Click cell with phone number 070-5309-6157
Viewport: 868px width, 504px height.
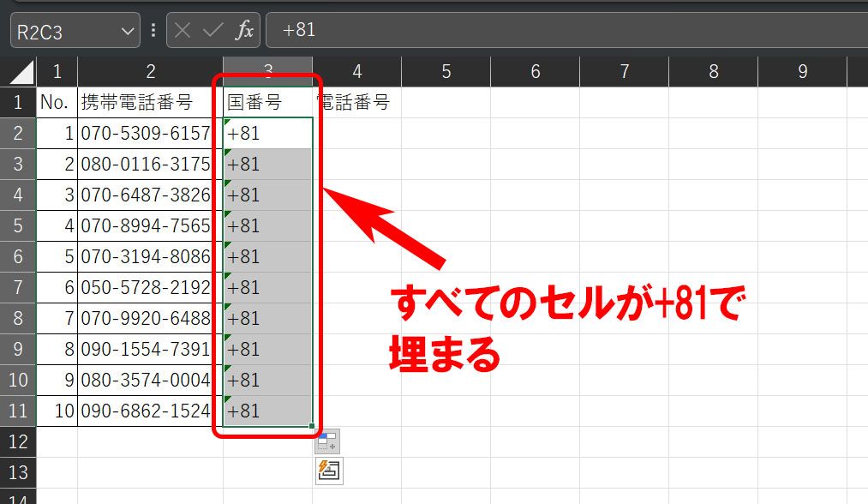coord(151,133)
